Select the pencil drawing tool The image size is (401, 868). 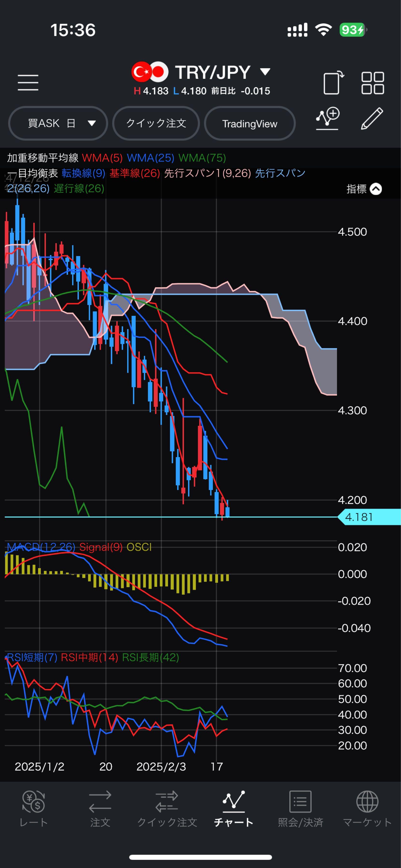point(372,119)
